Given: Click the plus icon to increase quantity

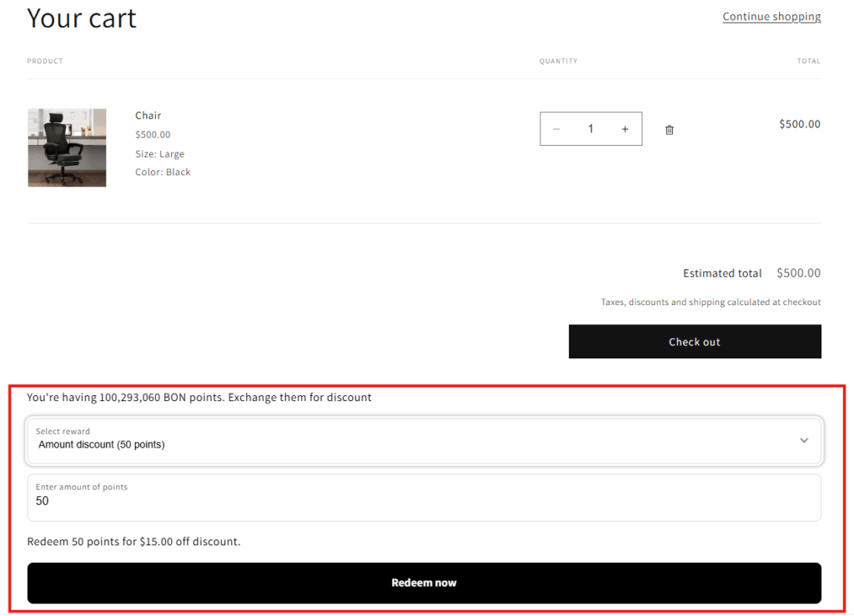Looking at the screenshot, I should [x=625, y=128].
